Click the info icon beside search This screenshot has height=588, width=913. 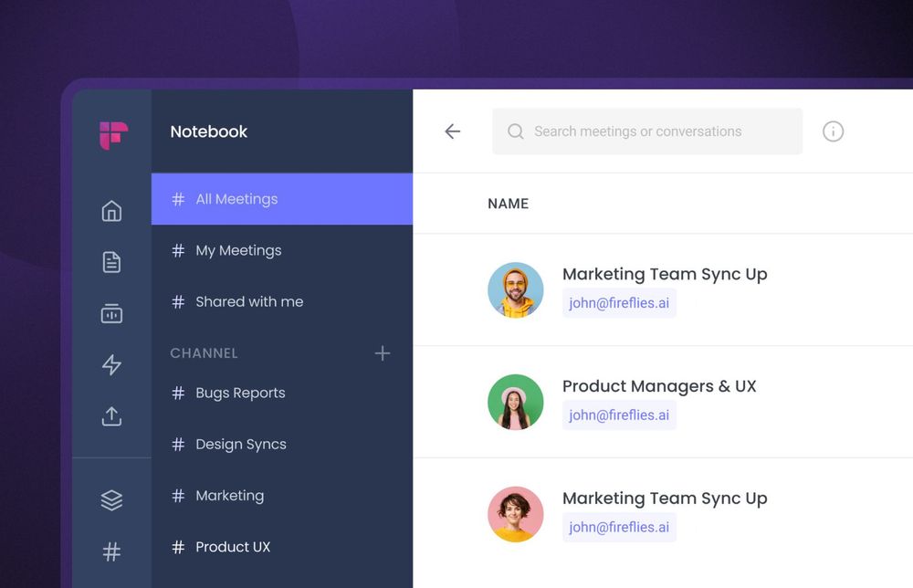pos(833,131)
